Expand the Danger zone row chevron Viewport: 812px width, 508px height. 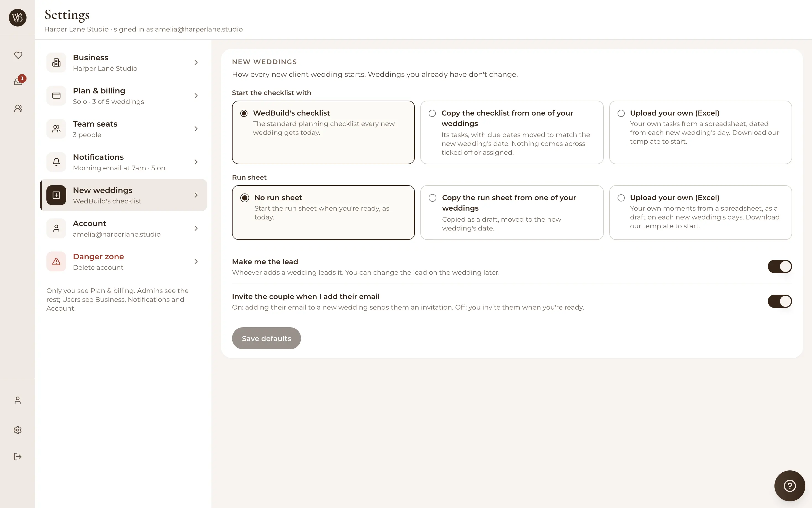click(196, 261)
